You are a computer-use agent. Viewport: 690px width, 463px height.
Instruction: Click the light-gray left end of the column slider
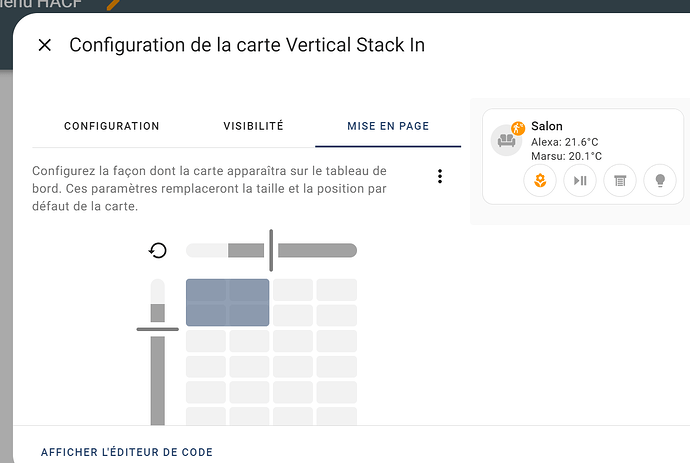click(x=207, y=250)
